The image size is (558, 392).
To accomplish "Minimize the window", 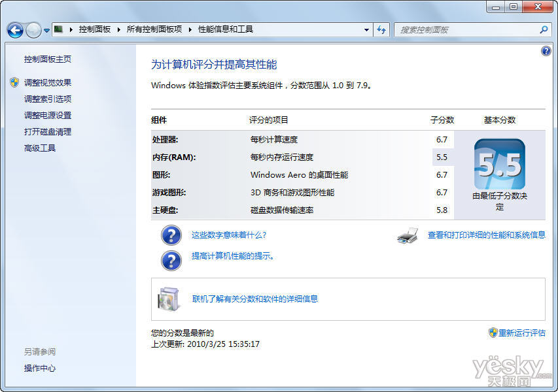I will click(496, 7).
